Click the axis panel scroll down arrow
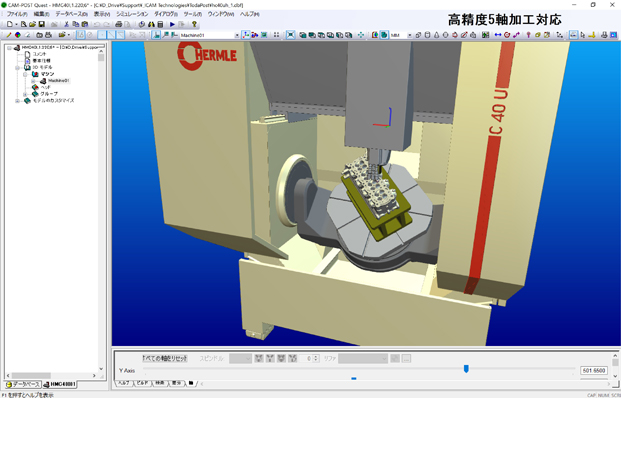 (x=615, y=376)
